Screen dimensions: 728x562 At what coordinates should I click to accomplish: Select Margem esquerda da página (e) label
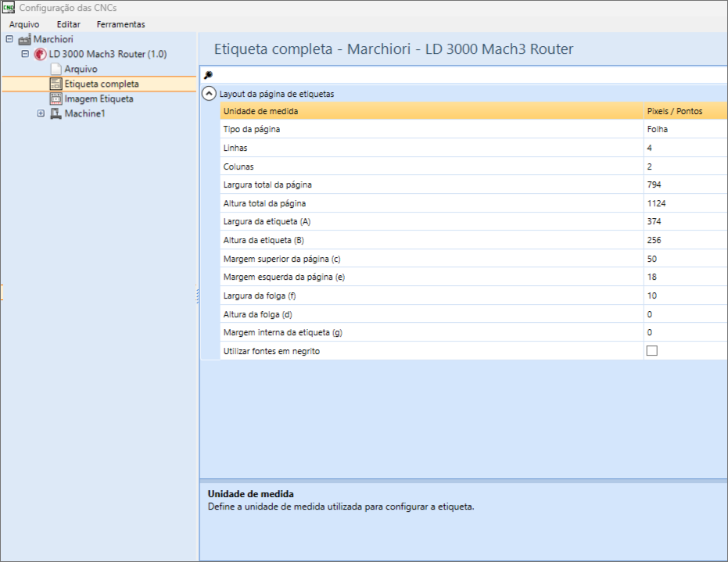tap(284, 277)
